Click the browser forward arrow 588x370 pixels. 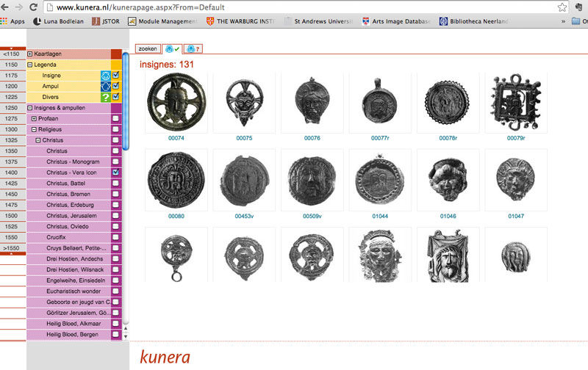20,7
